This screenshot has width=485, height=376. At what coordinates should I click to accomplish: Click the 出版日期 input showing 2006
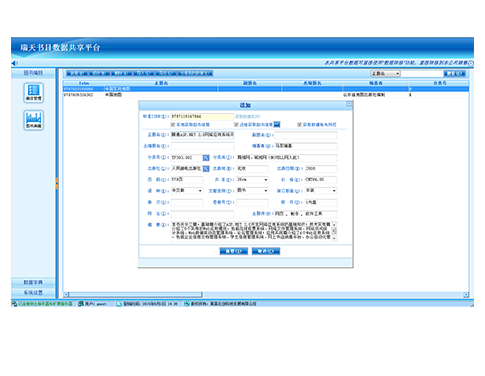coord(321,169)
